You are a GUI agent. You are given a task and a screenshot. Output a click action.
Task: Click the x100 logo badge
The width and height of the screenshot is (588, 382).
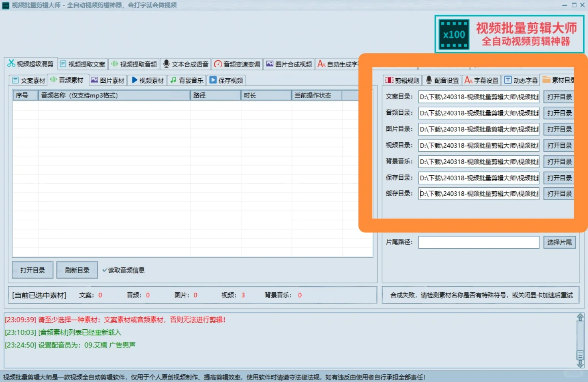[x=453, y=34]
